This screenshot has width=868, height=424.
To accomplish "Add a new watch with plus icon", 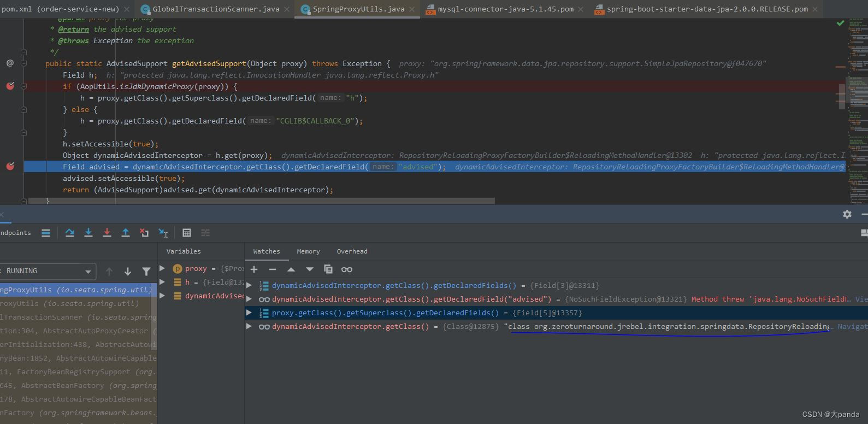I will pos(254,269).
